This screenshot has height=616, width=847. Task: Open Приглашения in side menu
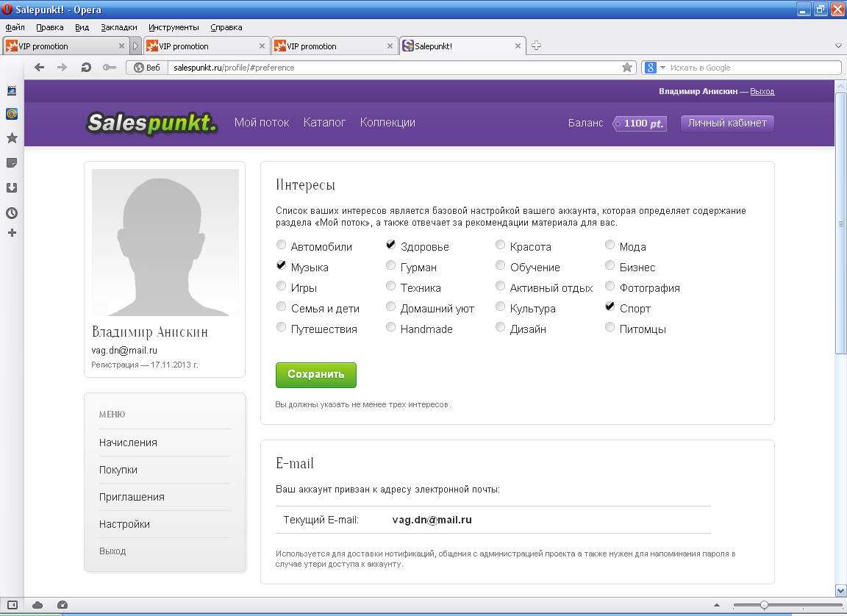coord(132,497)
